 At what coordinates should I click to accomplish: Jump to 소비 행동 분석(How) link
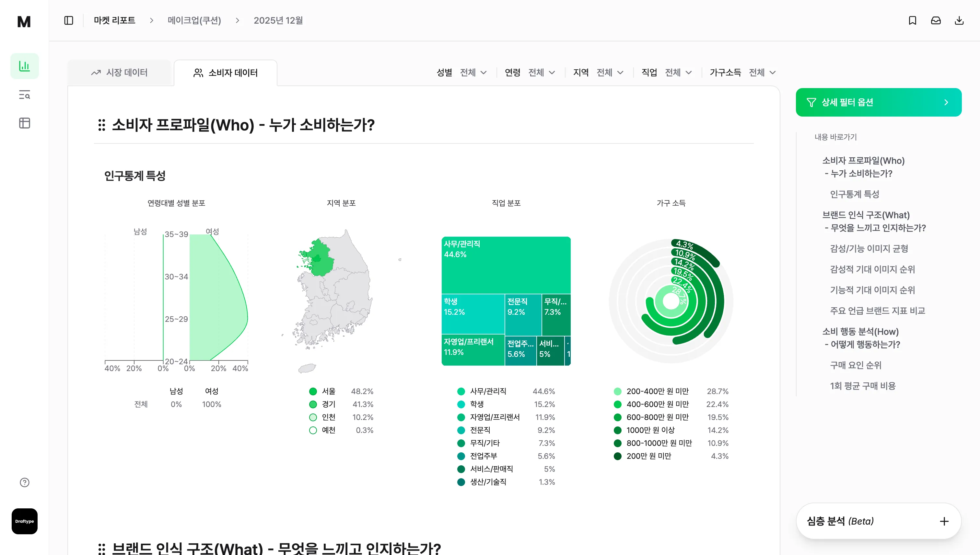click(x=861, y=338)
